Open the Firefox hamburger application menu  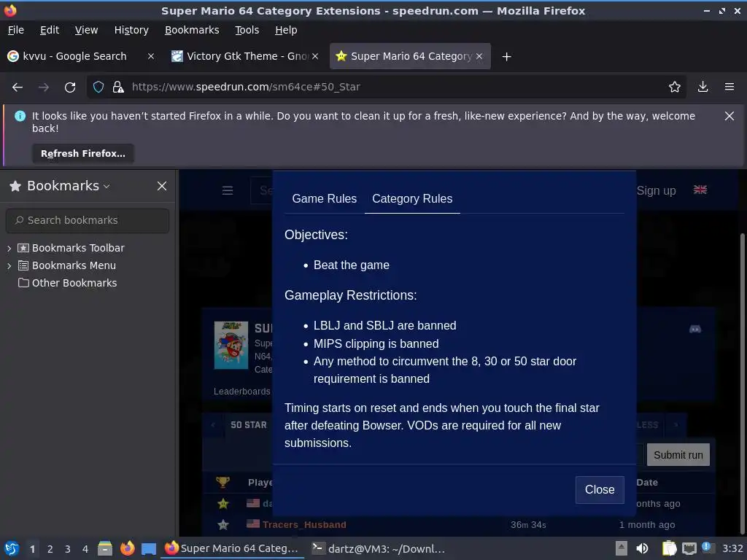(729, 87)
